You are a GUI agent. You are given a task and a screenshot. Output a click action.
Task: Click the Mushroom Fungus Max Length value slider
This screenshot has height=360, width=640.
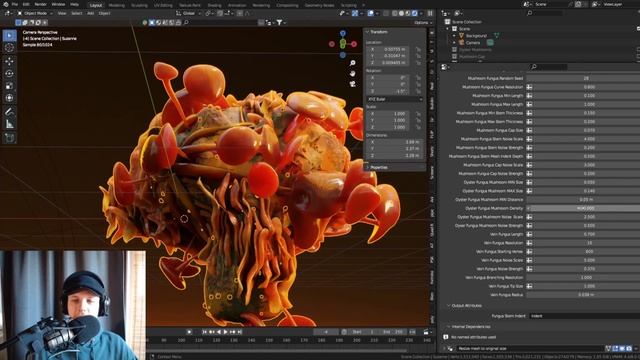tap(587, 104)
